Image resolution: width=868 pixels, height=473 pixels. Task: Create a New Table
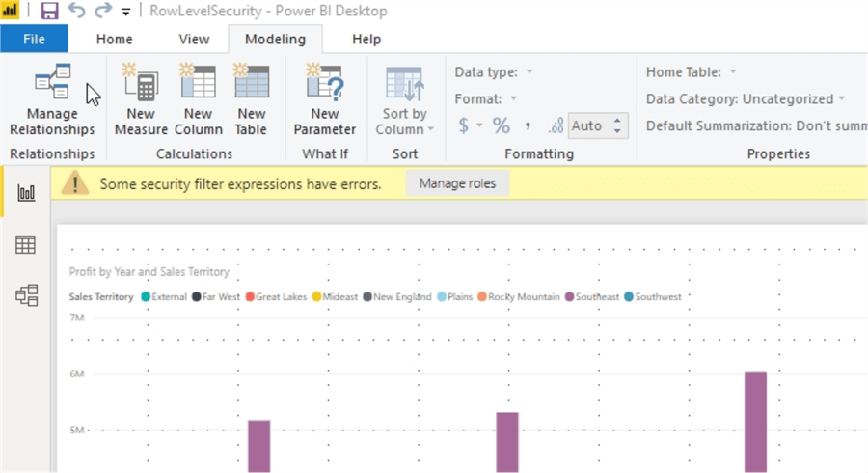[252, 99]
